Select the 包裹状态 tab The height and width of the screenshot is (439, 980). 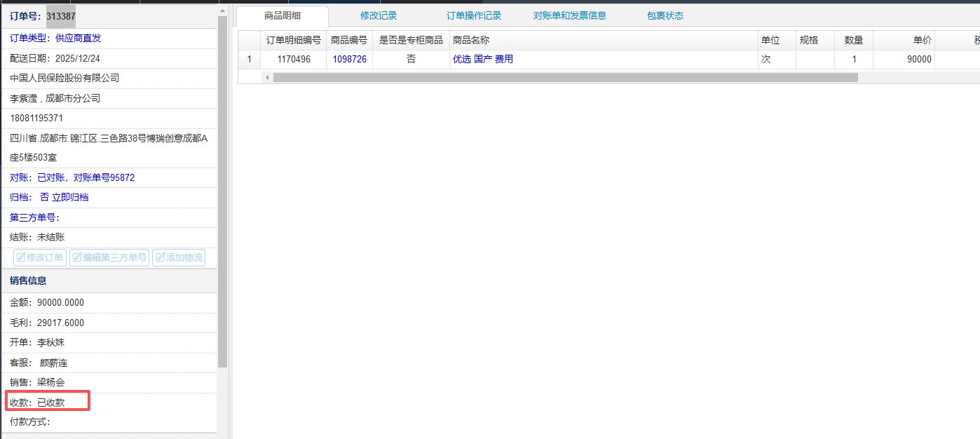665,15
